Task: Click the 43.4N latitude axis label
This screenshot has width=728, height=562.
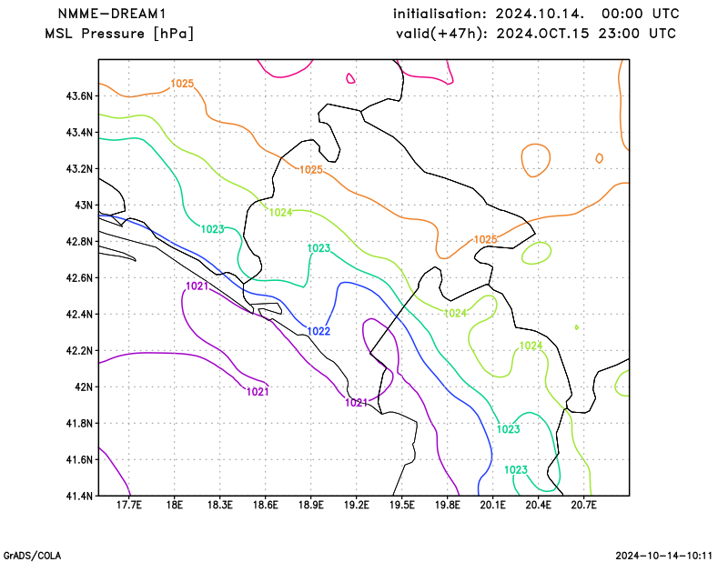Action: (x=79, y=133)
